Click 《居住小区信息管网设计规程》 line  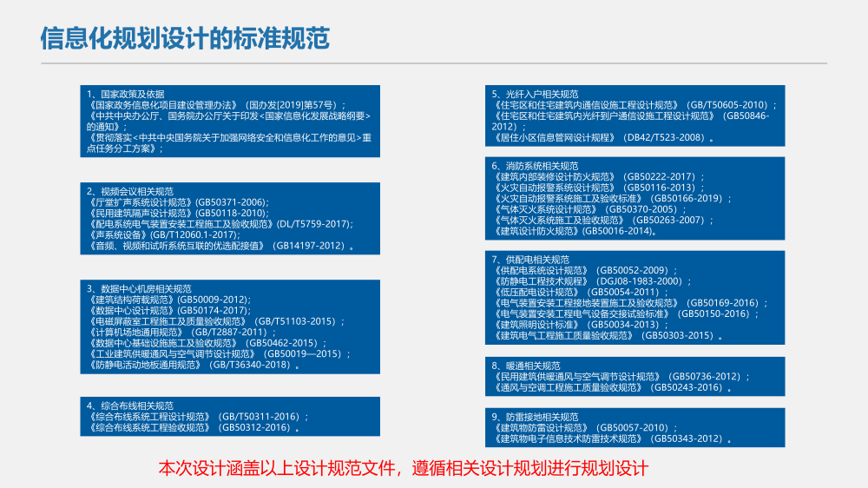tap(603, 137)
